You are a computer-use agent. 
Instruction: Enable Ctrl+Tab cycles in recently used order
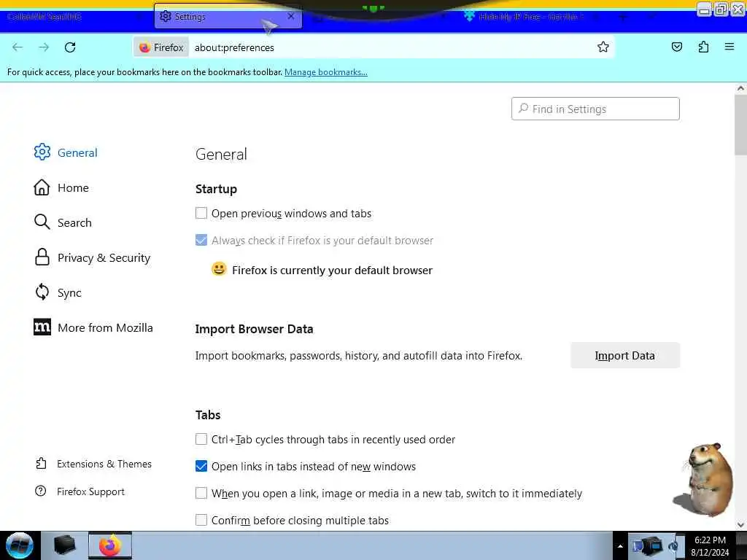[x=201, y=439]
